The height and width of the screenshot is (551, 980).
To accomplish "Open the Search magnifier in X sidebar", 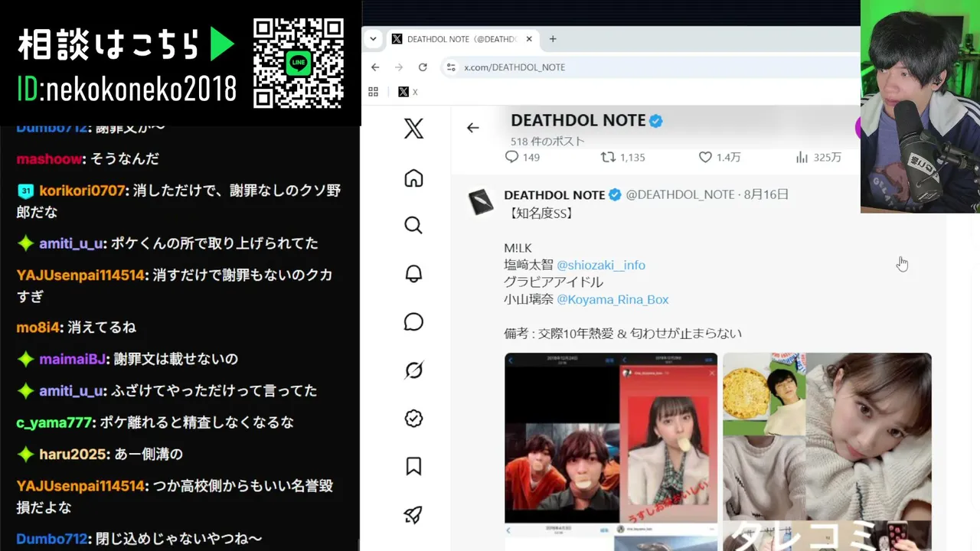I will coord(413,225).
